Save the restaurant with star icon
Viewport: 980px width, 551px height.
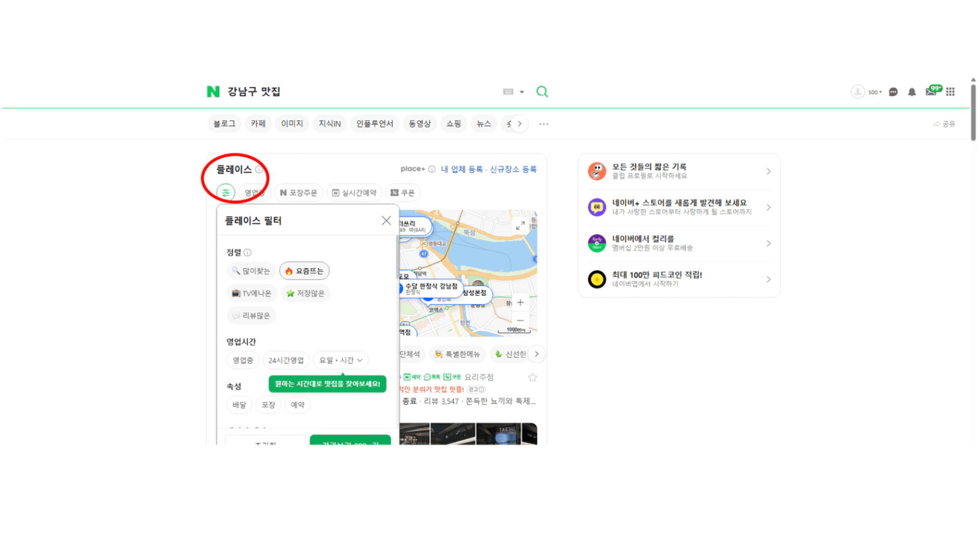533,378
